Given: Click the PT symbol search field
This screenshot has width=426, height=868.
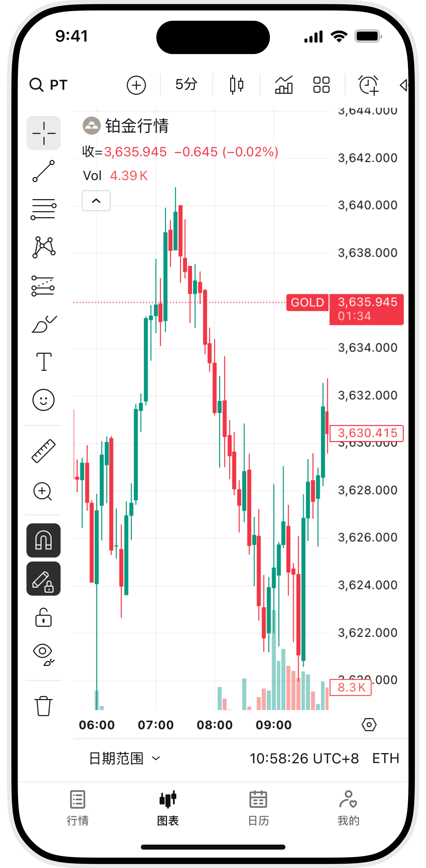Looking at the screenshot, I should [x=49, y=85].
